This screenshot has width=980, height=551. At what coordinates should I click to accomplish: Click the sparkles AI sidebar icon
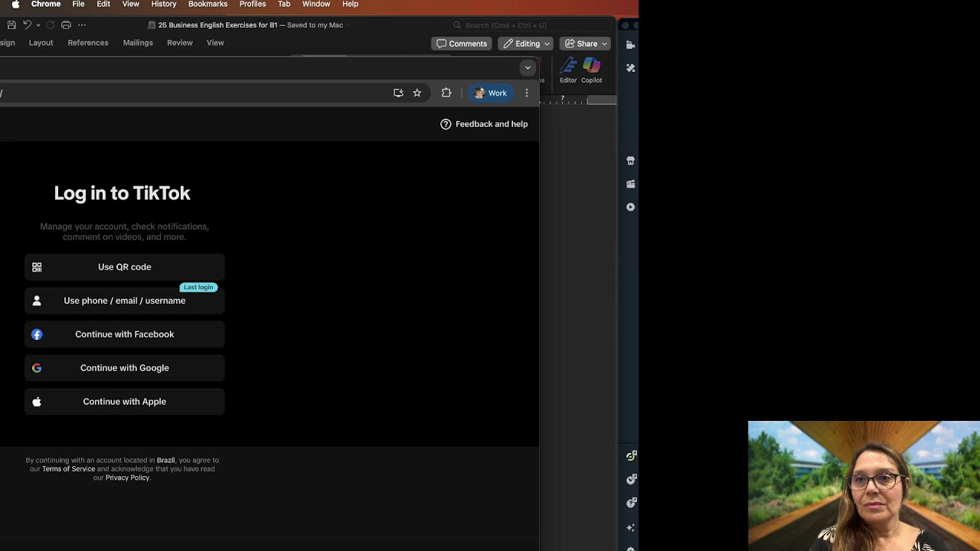click(630, 527)
